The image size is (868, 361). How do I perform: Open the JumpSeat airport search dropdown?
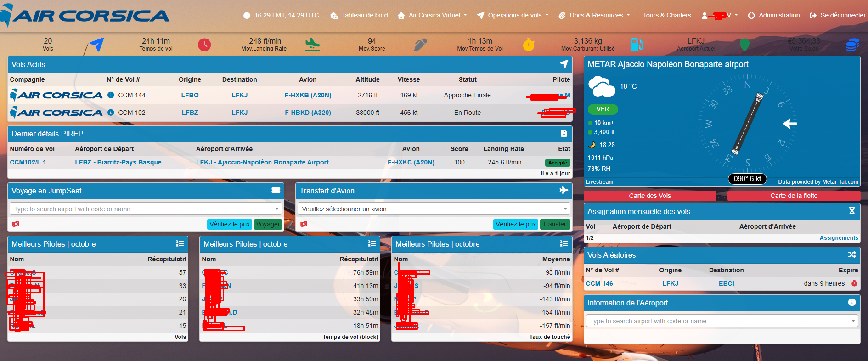pyautogui.click(x=145, y=209)
